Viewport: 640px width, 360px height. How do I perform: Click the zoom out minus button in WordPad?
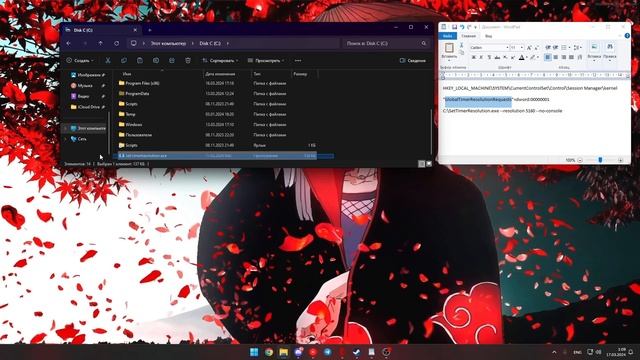coord(580,160)
